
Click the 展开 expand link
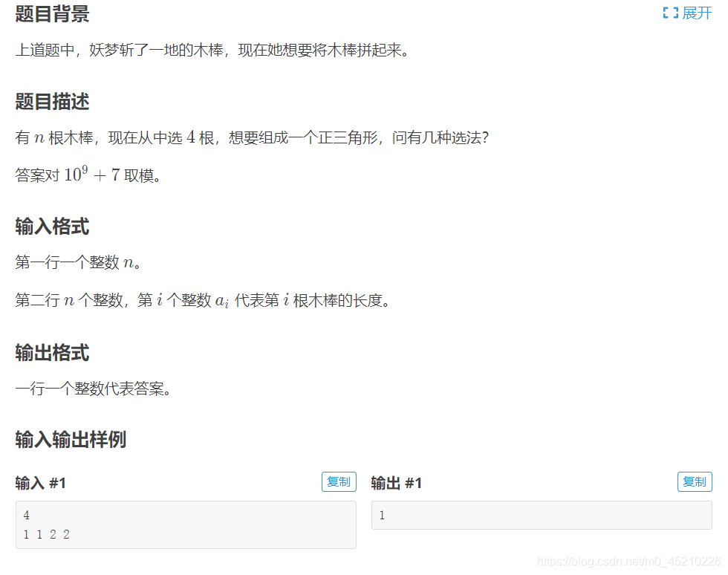point(697,13)
